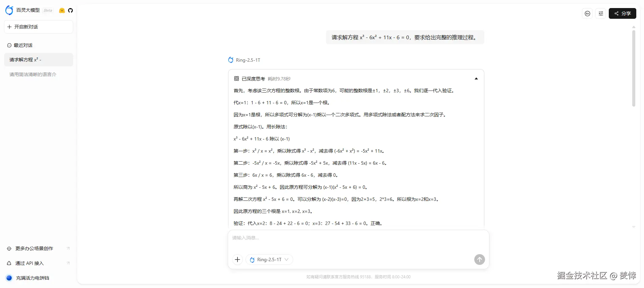Click the plus attachment button
This screenshot has width=644, height=288.
click(x=237, y=260)
